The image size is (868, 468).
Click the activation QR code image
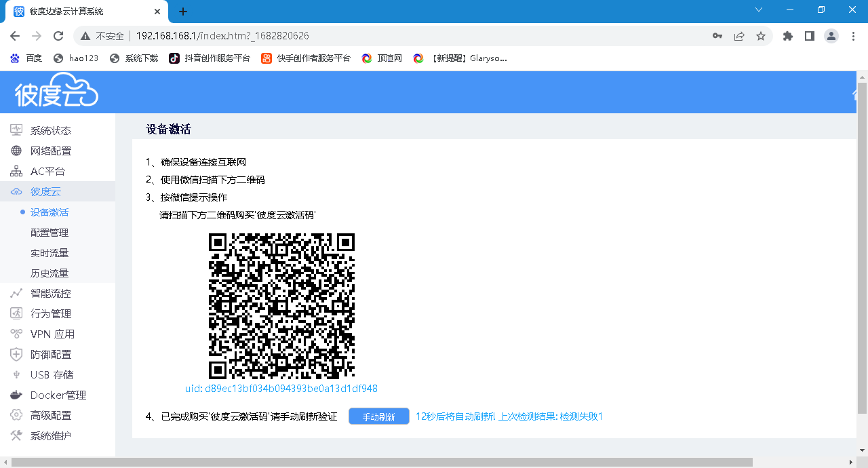(x=281, y=306)
